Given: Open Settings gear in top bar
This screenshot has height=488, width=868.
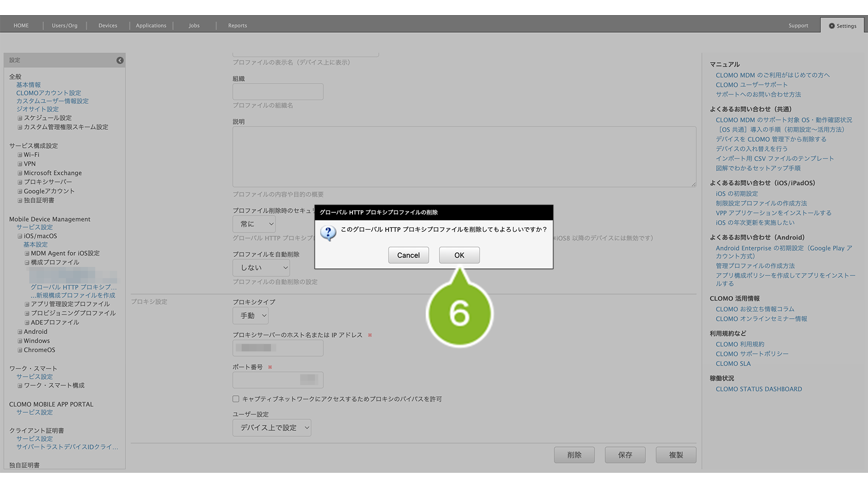Looking at the screenshot, I should 842,26.
